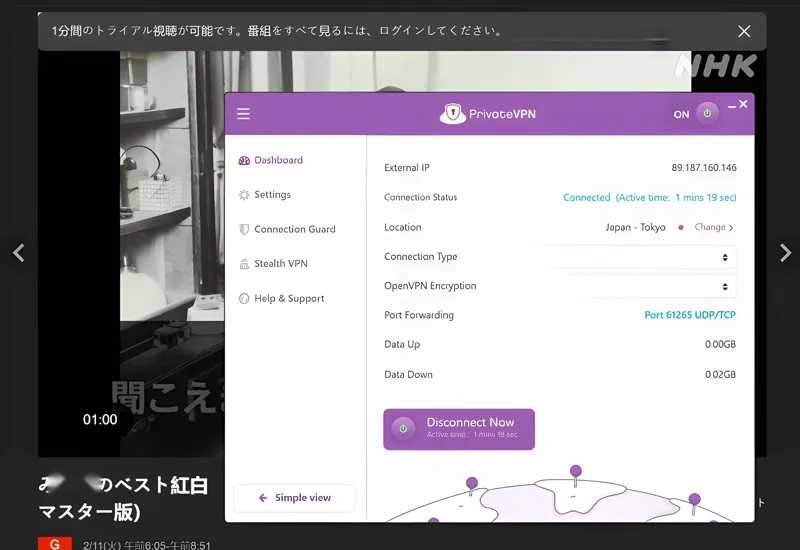Click the Stealth VPN lock icon
The height and width of the screenshot is (550, 800).
[x=244, y=264]
